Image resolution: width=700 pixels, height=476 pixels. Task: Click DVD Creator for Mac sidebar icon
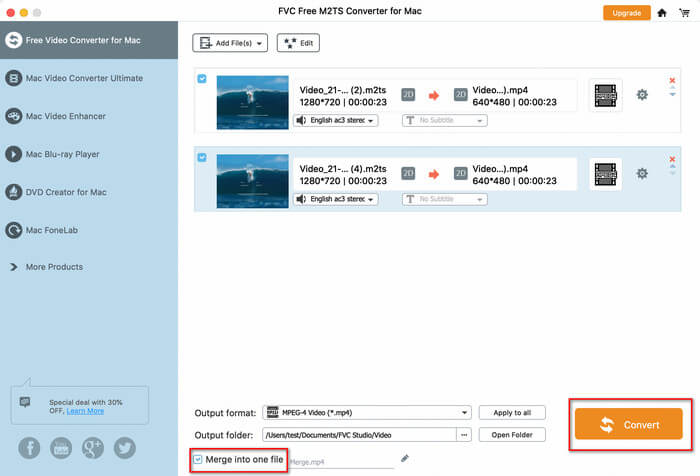pos(13,192)
